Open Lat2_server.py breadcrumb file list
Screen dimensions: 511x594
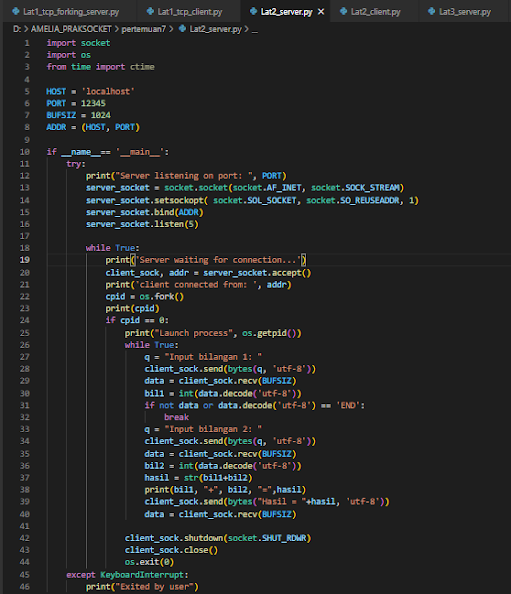pyautogui.click(x=215, y=29)
